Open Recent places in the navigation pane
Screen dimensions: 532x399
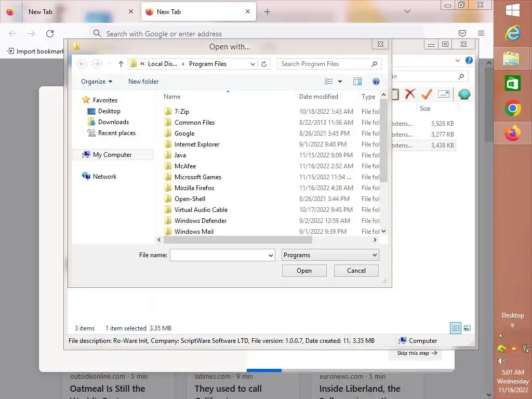pyautogui.click(x=117, y=133)
